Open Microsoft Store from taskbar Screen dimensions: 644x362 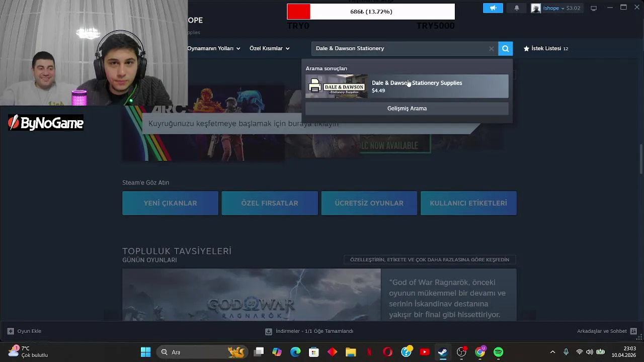(314, 352)
